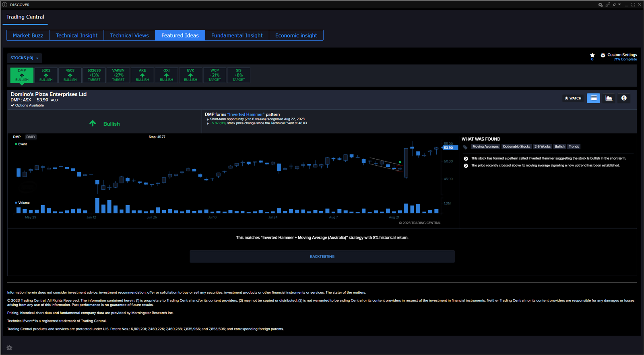
Task: Open the watchlist star icon showing 0
Action: [x=592, y=55]
